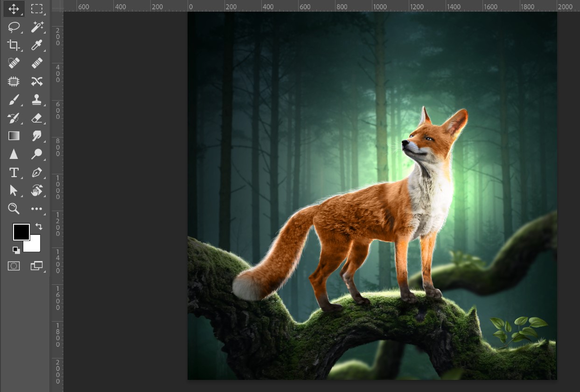The height and width of the screenshot is (392, 580).
Task: Choose the History Brush tool
Action: (x=14, y=118)
